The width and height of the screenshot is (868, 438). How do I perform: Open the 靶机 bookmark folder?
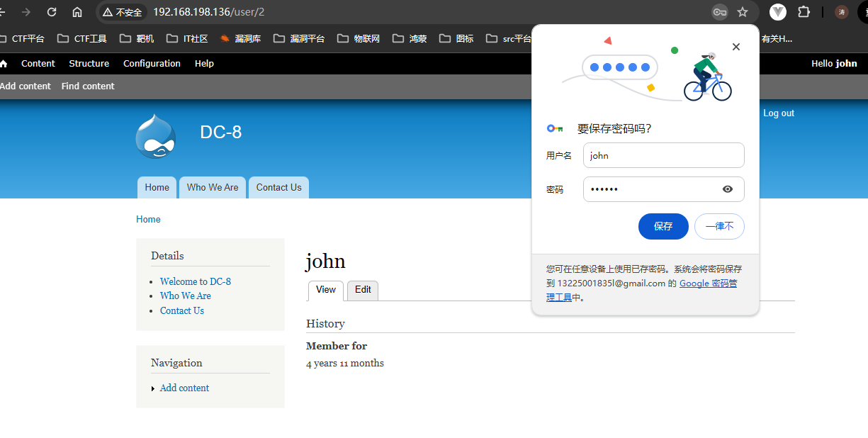pyautogui.click(x=136, y=39)
